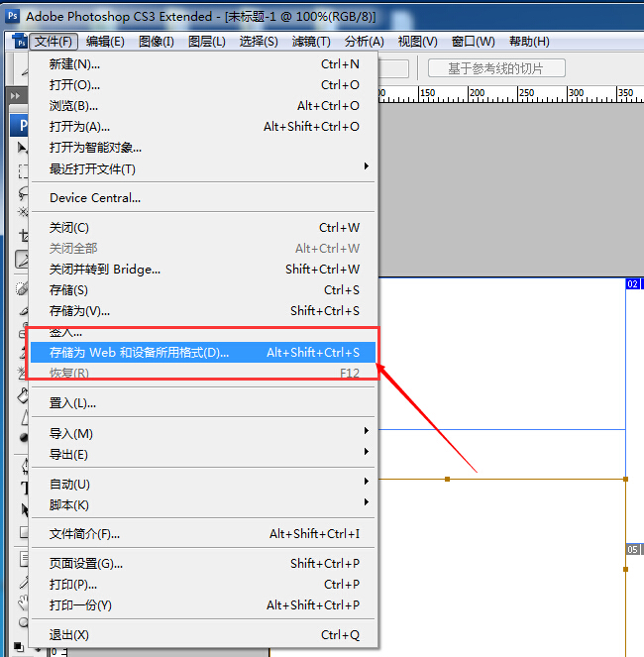The width and height of the screenshot is (644, 657).
Task: Choose 关闭(C) menu entry
Action: point(204,228)
